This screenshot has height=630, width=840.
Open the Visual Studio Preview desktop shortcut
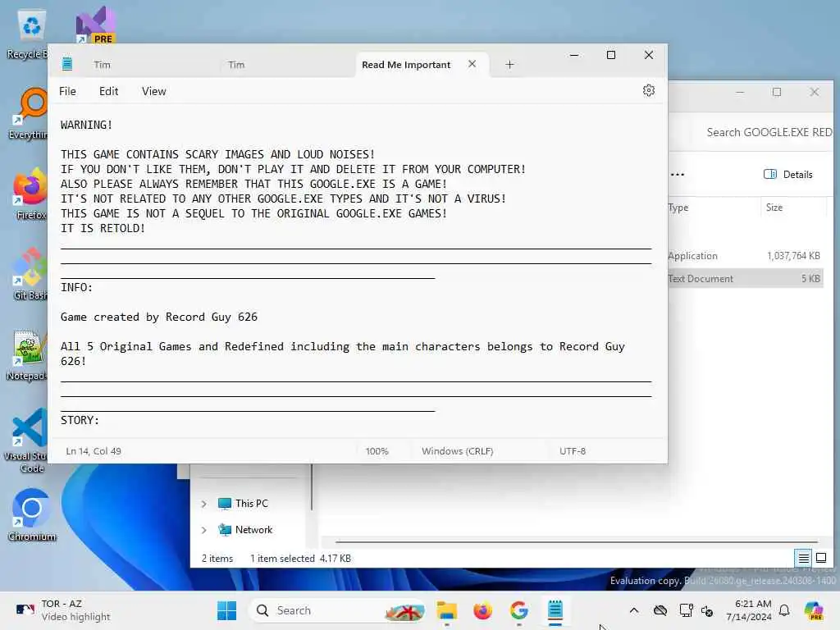(95, 25)
